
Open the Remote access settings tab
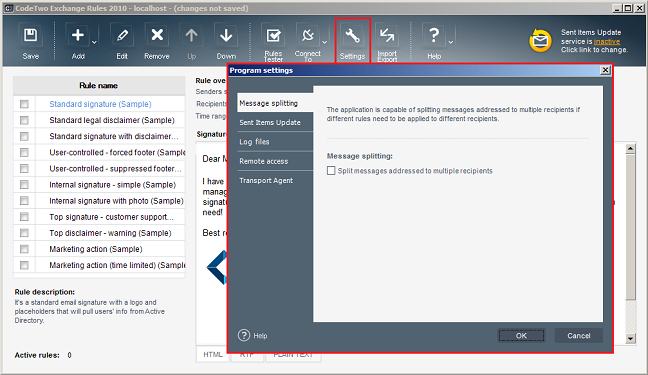tap(275, 161)
